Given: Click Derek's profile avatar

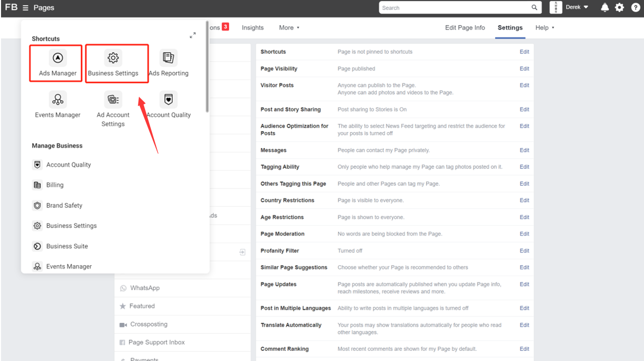Looking at the screenshot, I should (x=556, y=7).
